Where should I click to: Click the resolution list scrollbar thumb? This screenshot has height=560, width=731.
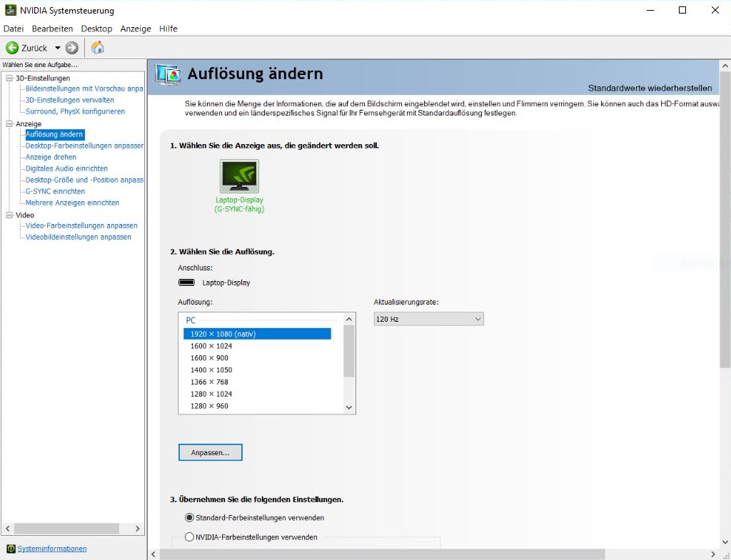(348, 351)
